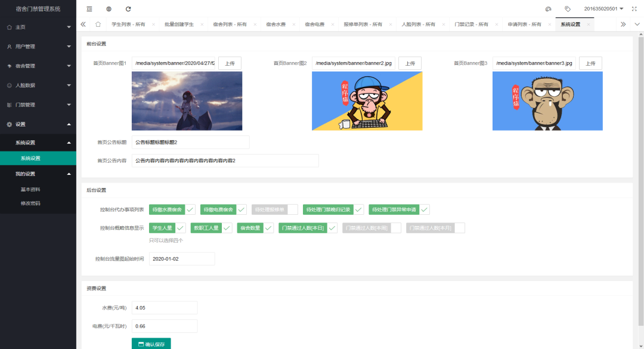This screenshot has width=644, height=349.
Task: Click the theme palette icon near the username
Action: (x=549, y=8)
